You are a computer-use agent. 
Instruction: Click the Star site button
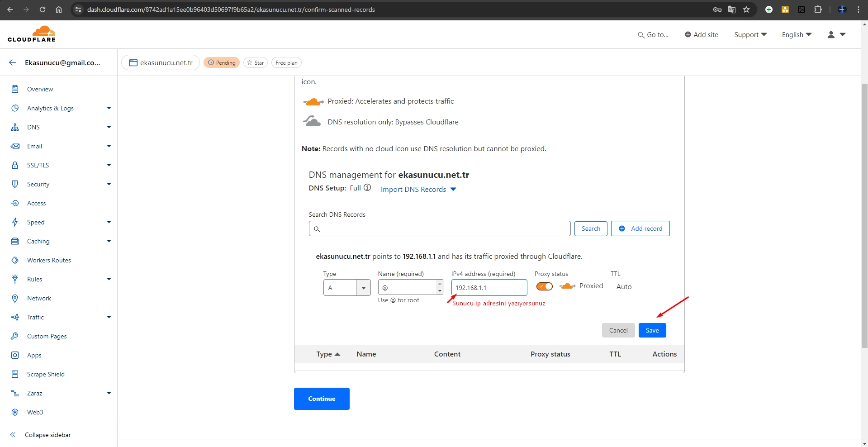256,62
